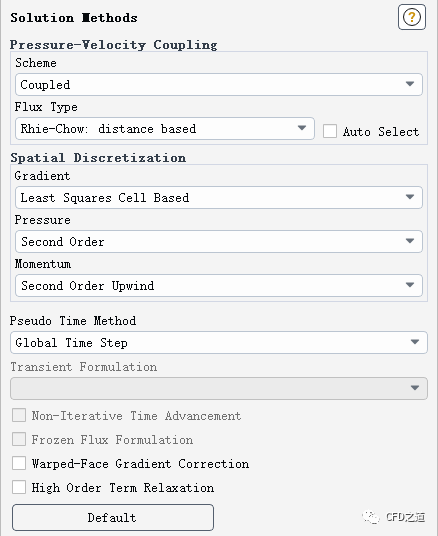Viewport: 438px width, 536px height.
Task: Open the Solution Methods help icon
Action: pos(412,17)
